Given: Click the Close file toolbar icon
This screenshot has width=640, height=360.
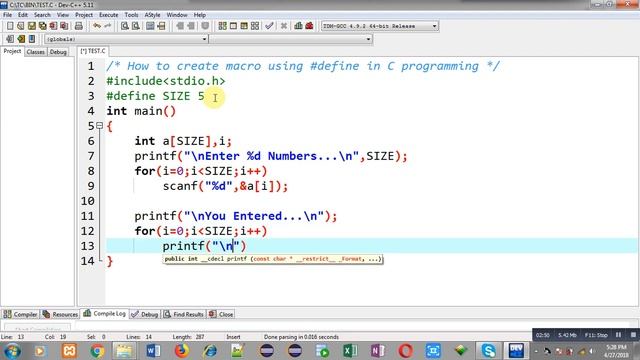Looking at the screenshot, I should (53, 26).
